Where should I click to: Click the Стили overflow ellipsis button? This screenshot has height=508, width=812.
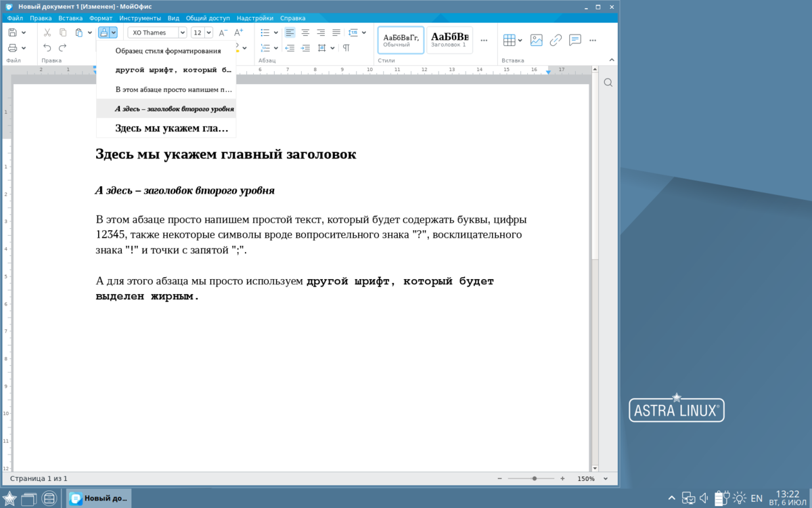tap(484, 41)
